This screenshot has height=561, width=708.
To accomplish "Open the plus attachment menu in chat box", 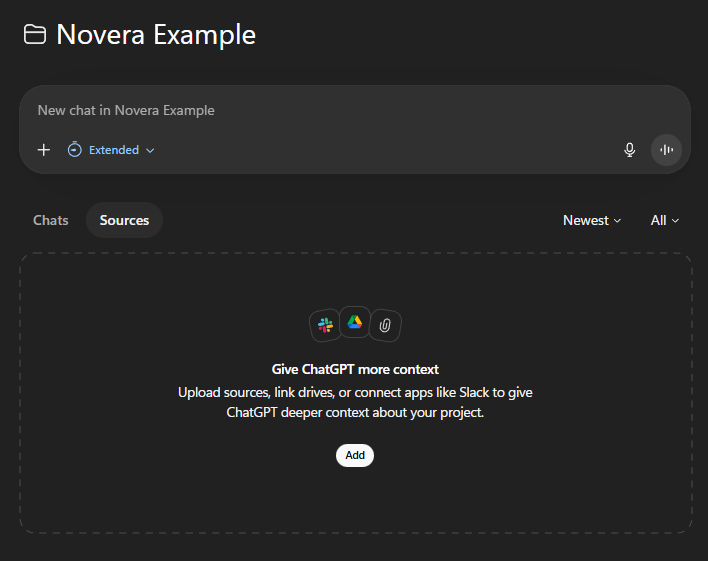I will tap(44, 150).
